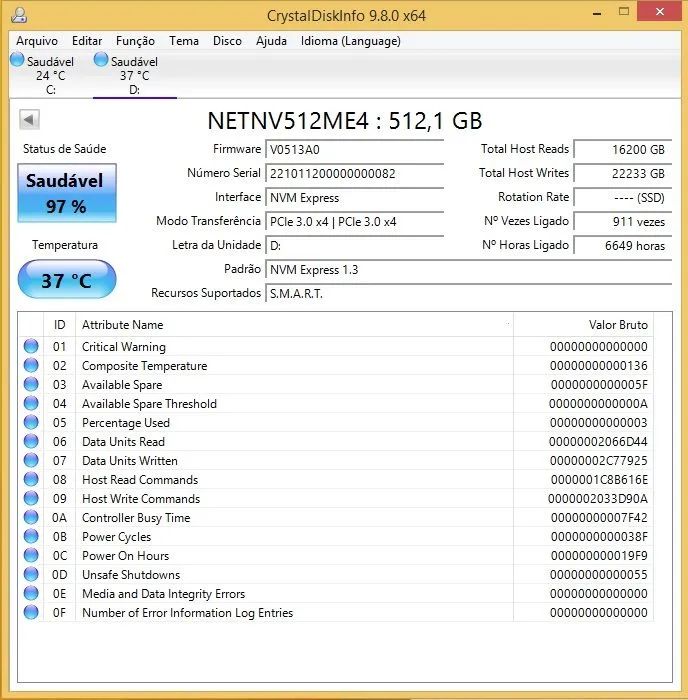688x700 pixels.
Task: Click status orb for Data Units Read row
Action: (x=31, y=442)
